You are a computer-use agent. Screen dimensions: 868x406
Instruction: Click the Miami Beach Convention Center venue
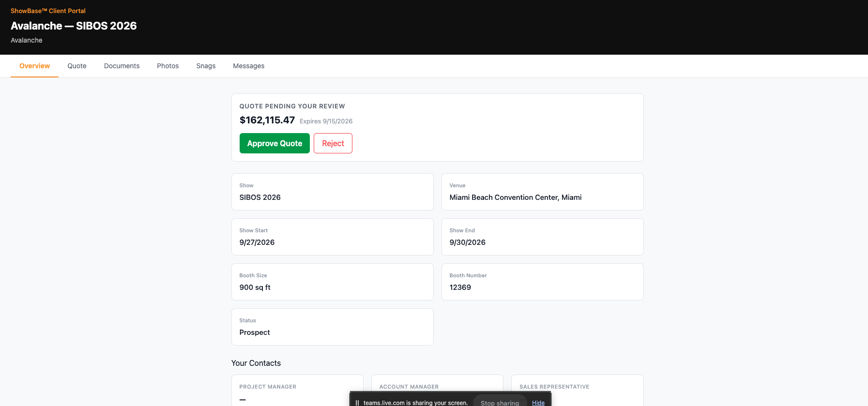[516, 197]
